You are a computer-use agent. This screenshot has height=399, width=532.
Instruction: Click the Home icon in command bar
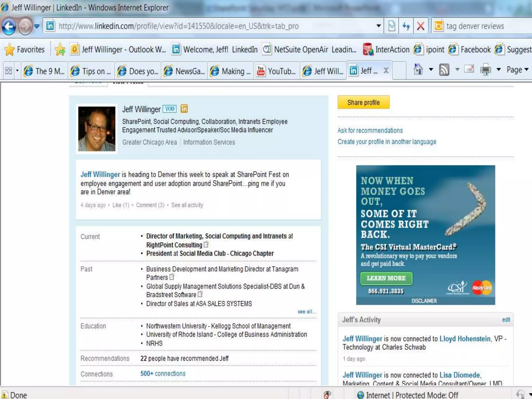[418, 70]
